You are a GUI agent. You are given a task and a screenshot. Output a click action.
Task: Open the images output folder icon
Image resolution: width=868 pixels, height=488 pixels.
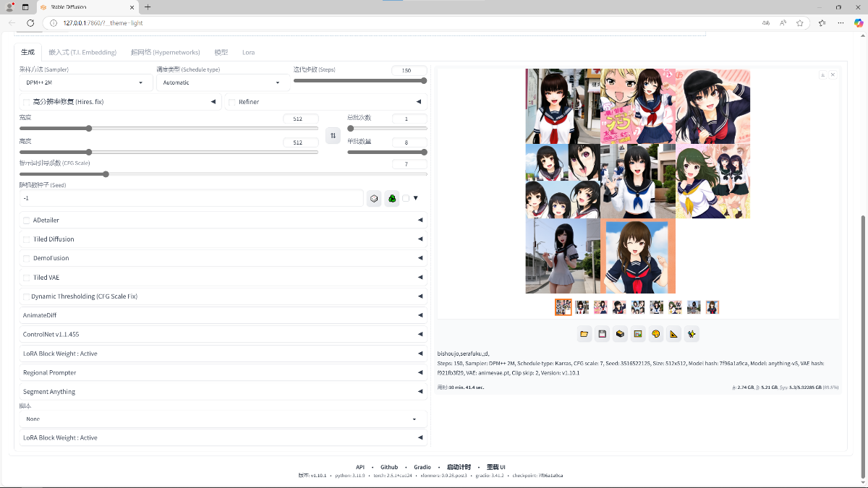(584, 334)
